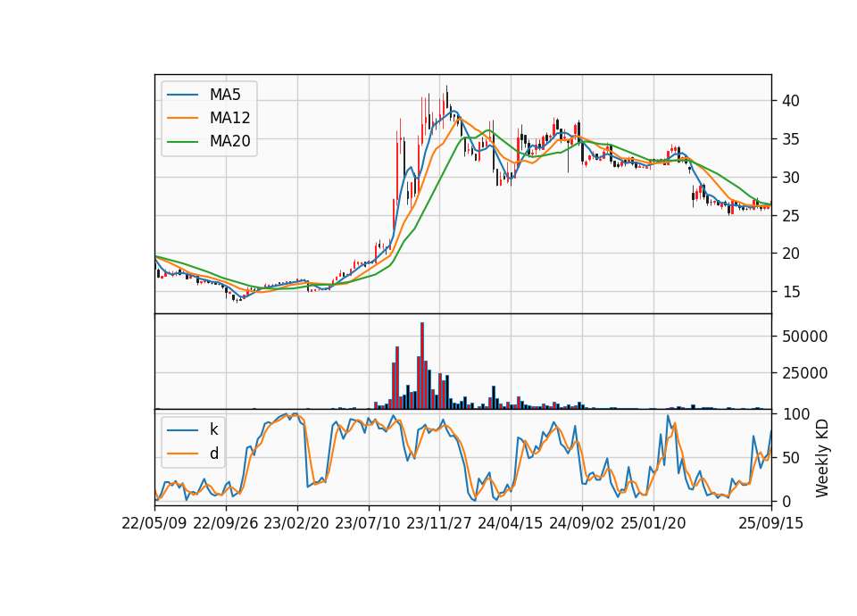This screenshot has height=616, width=857.
Task: Click the MA20 legend label
Action: (x=229, y=141)
